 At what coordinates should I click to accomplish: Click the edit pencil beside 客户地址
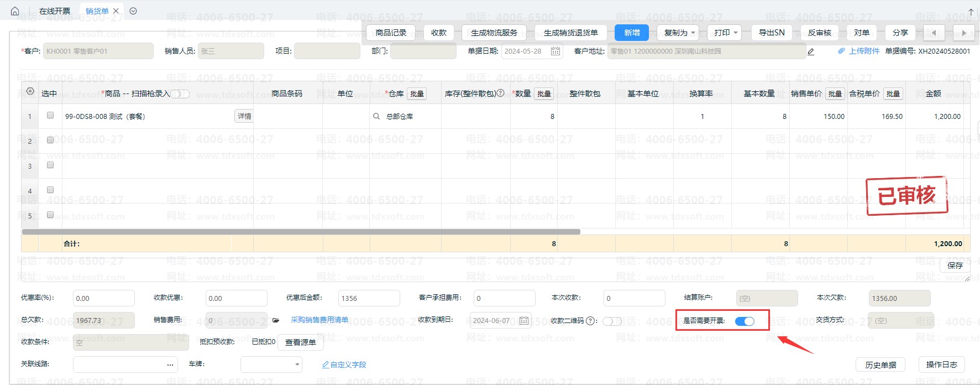pos(811,51)
